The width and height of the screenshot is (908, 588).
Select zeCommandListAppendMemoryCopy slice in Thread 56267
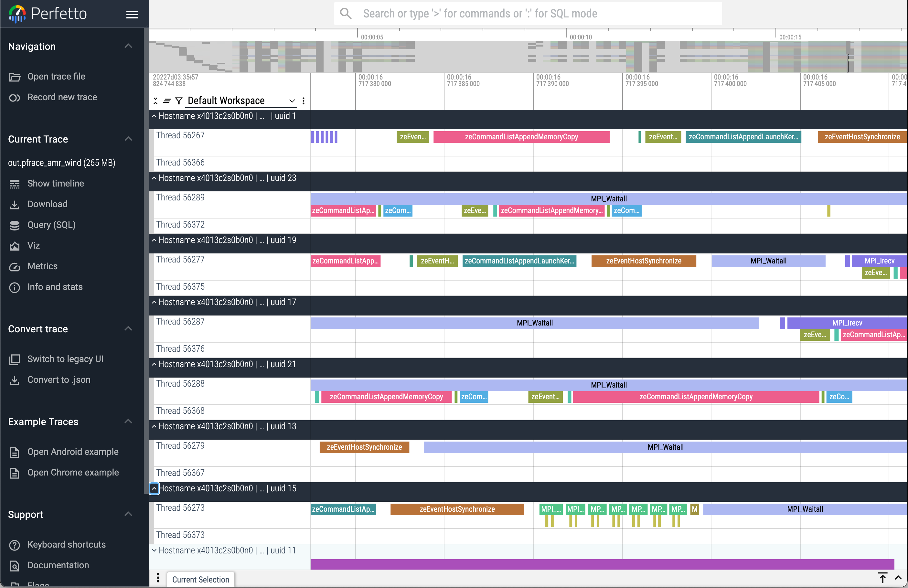pos(521,137)
